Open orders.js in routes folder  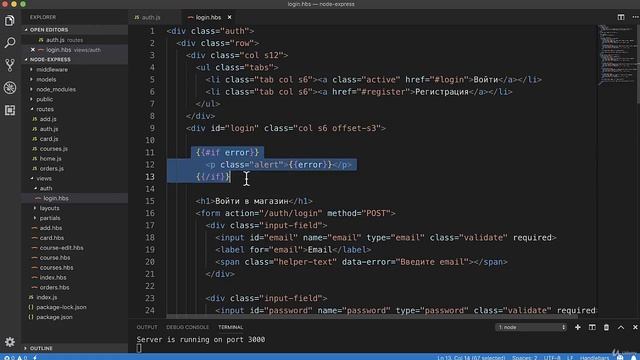51,169
